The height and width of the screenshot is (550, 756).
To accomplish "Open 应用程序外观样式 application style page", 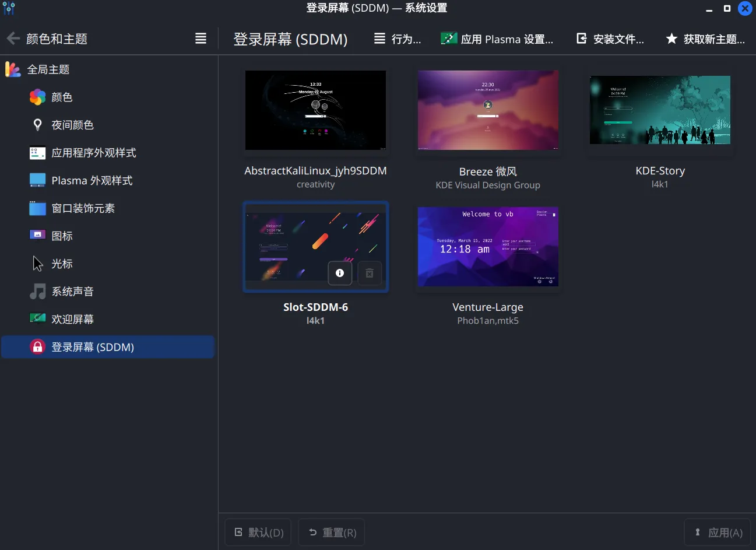I will point(93,153).
